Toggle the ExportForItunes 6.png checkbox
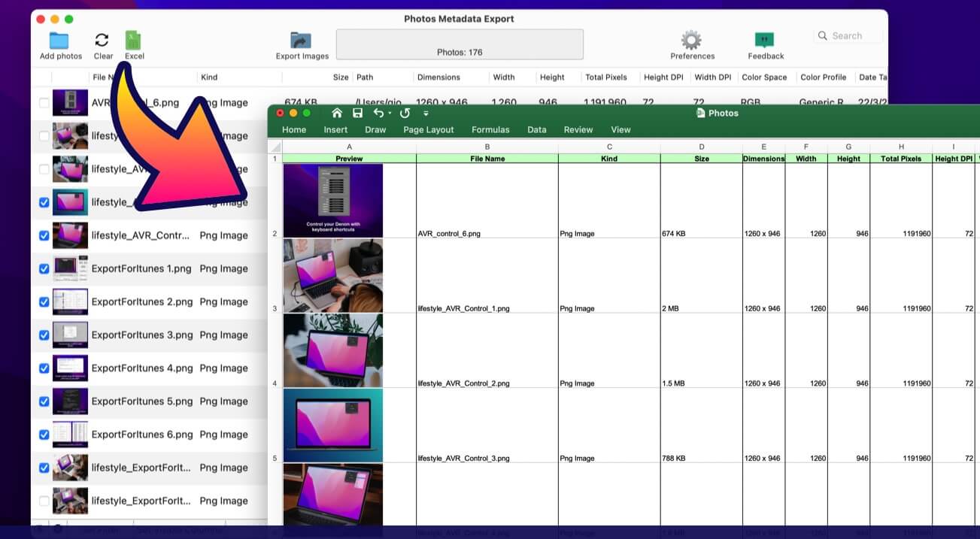980x539 pixels. pos(44,434)
